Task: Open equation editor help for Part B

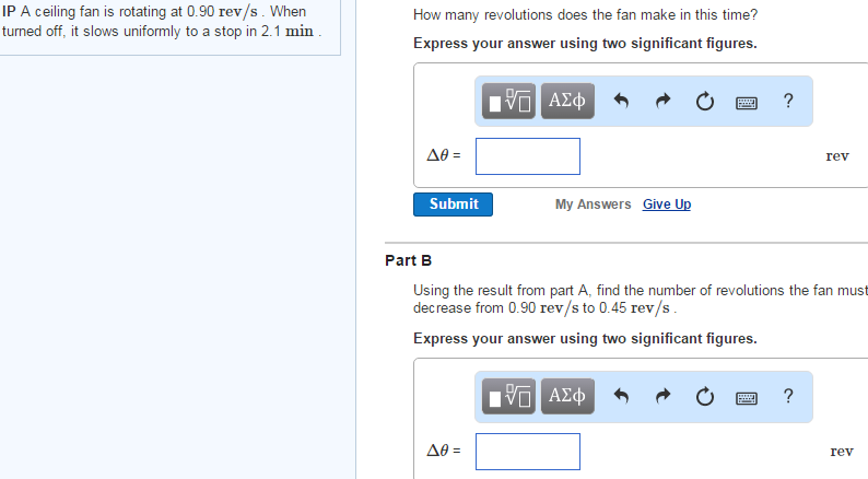Action: pos(788,396)
